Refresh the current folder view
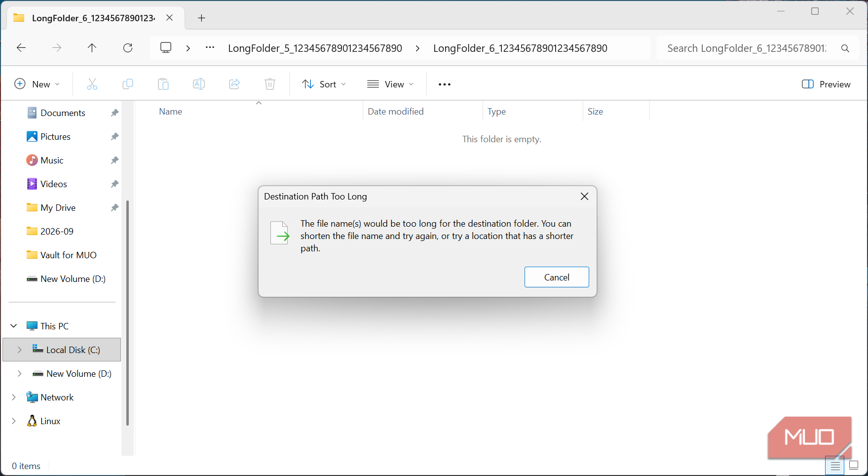 coord(128,48)
